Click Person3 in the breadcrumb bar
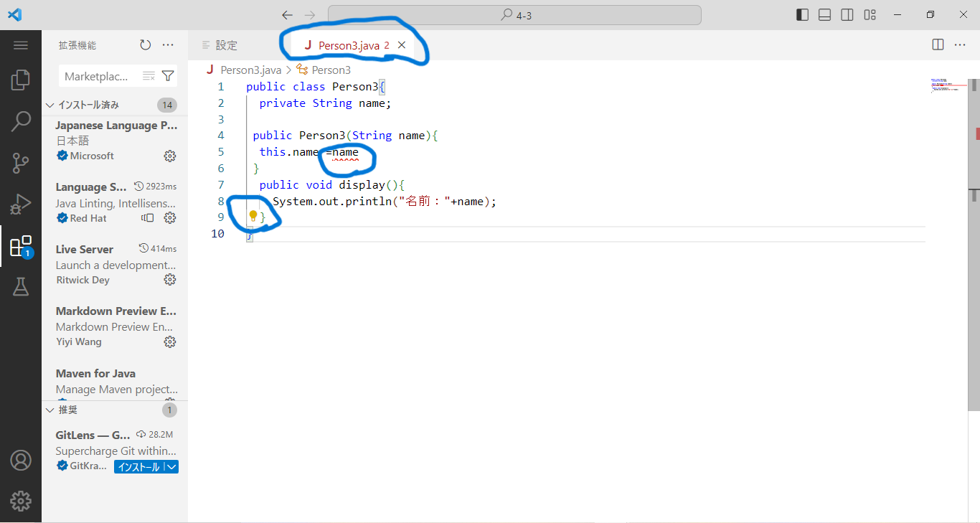Screen dimensions: 980x523 [331, 70]
